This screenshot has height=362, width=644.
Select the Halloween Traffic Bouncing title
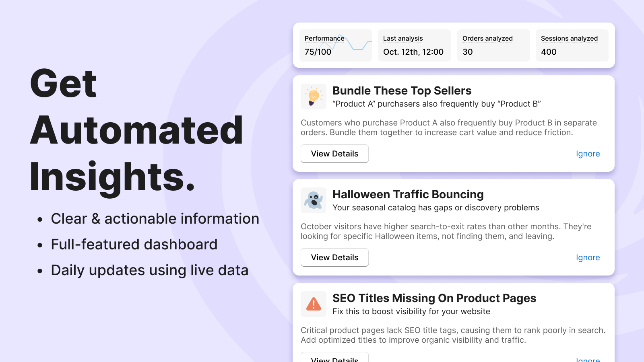tap(408, 194)
